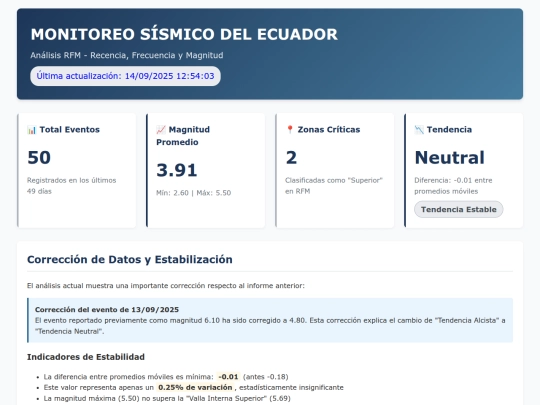Click the Neutral trend value
540x405 pixels.
pyautogui.click(x=449, y=157)
